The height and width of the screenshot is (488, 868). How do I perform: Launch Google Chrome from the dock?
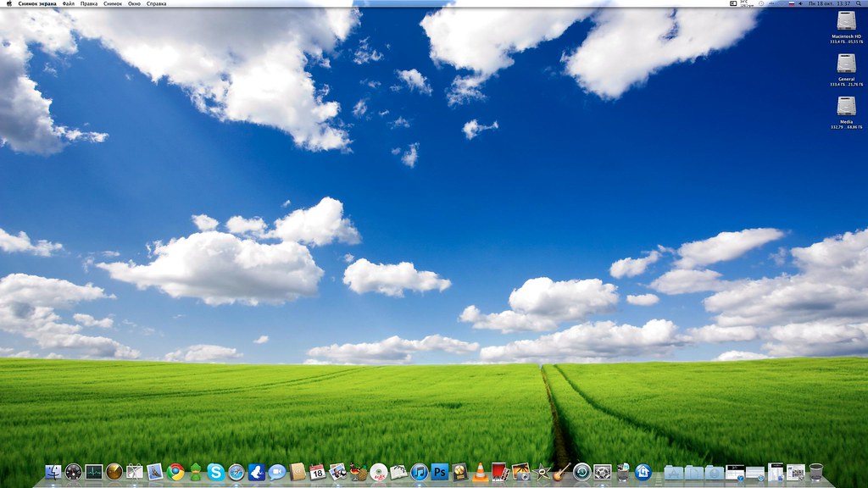point(175,472)
